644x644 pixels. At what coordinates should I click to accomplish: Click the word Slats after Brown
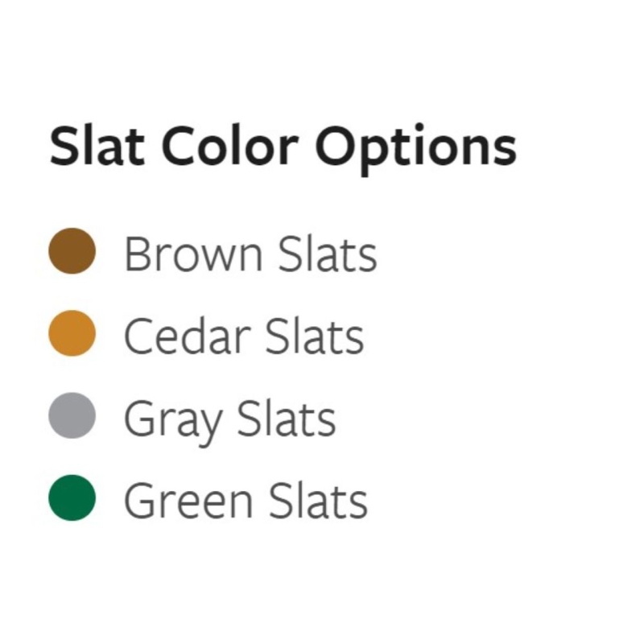tap(328, 254)
